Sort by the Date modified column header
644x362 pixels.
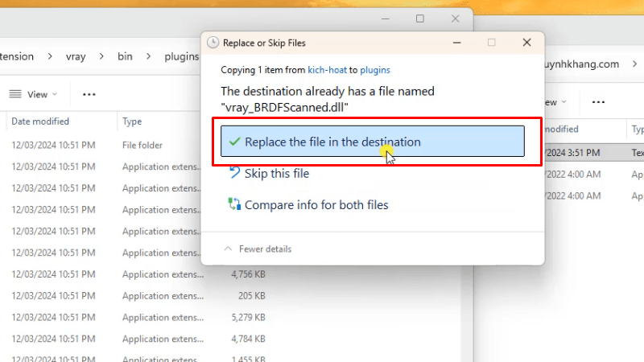(40, 121)
